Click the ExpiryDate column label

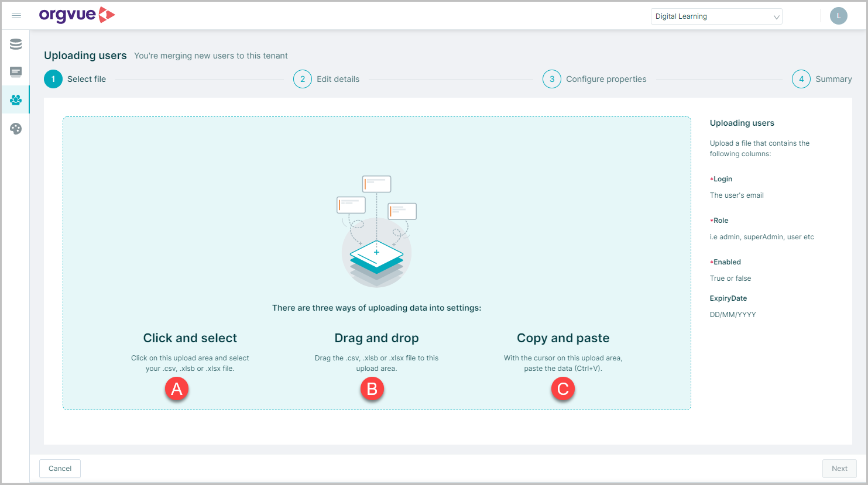click(729, 298)
